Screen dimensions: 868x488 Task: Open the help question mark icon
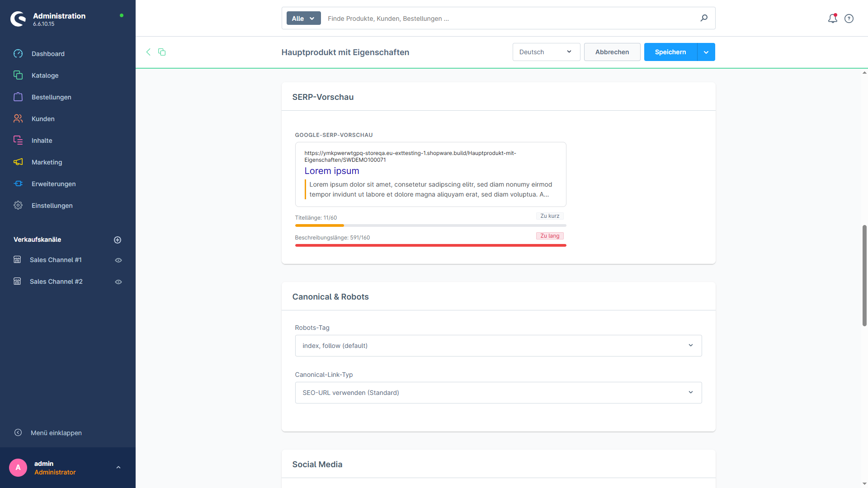(849, 19)
